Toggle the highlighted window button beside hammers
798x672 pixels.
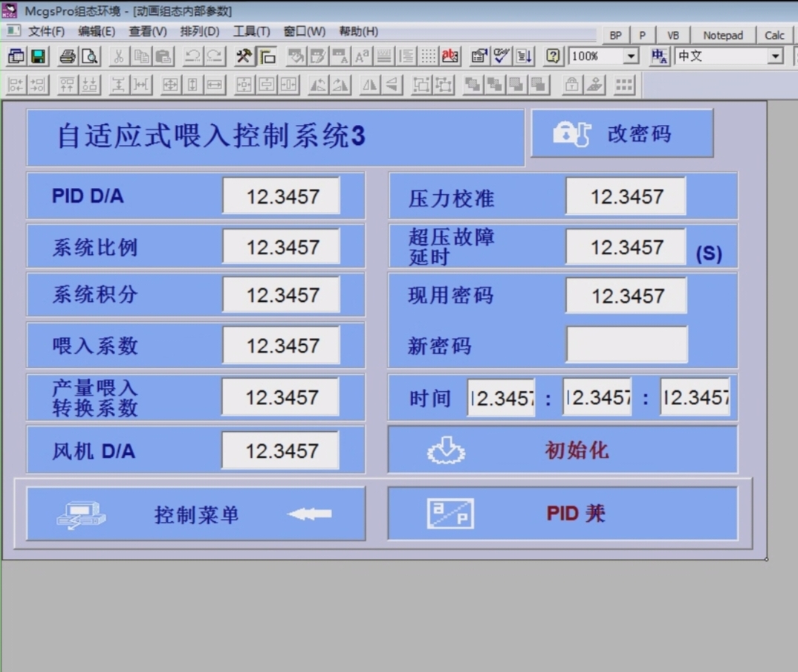point(267,56)
